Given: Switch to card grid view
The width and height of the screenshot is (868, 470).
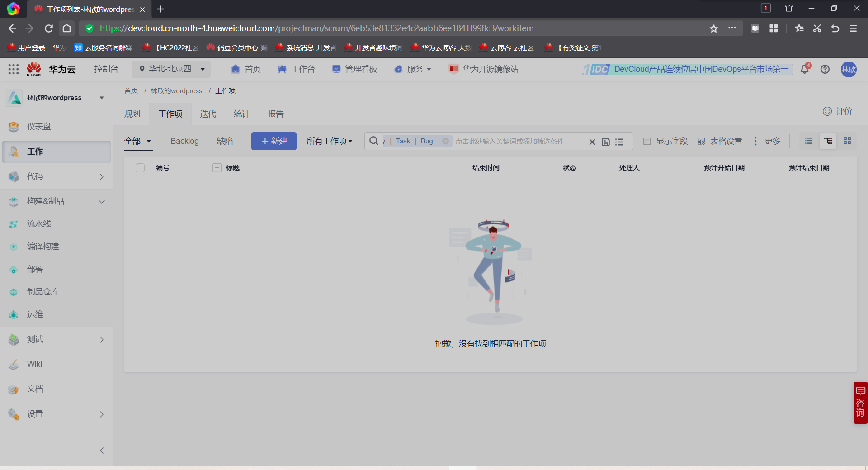Looking at the screenshot, I should (x=847, y=141).
